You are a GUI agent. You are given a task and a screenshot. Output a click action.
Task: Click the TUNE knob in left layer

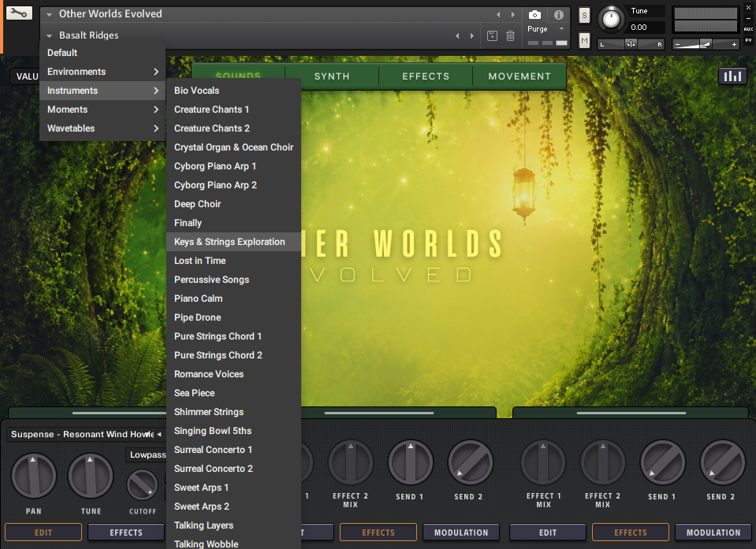90,476
